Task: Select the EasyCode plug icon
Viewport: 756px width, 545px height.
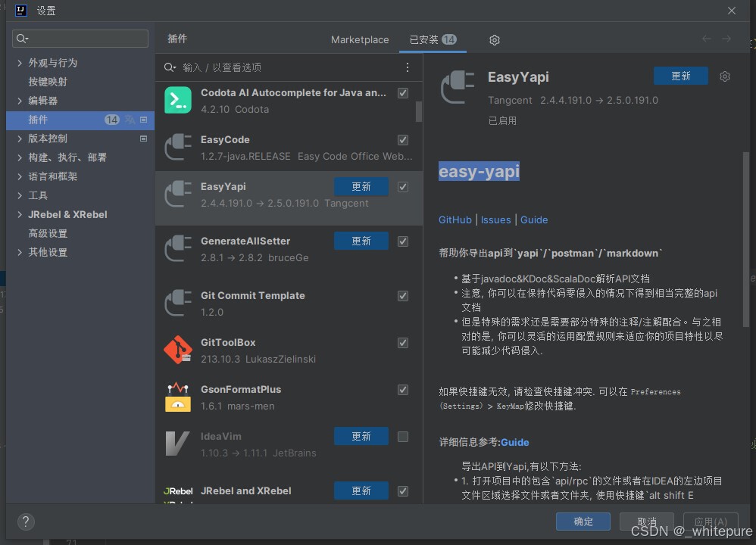Action: pos(178,147)
